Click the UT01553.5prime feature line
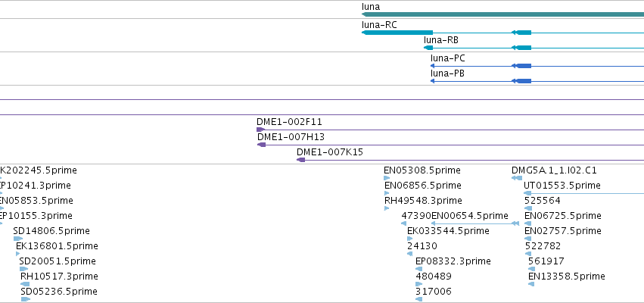This screenshot has width=644, height=303. click(584, 193)
